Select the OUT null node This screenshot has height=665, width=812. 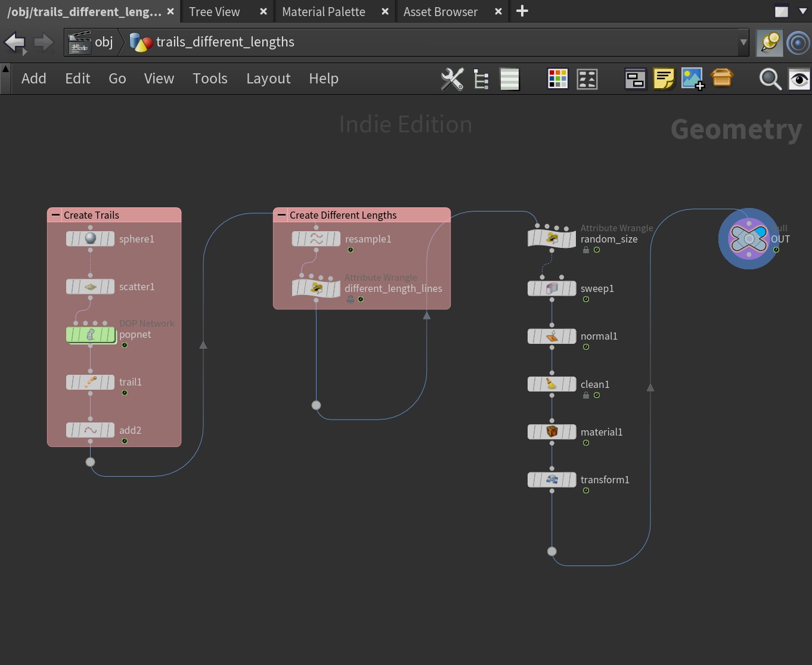point(748,239)
